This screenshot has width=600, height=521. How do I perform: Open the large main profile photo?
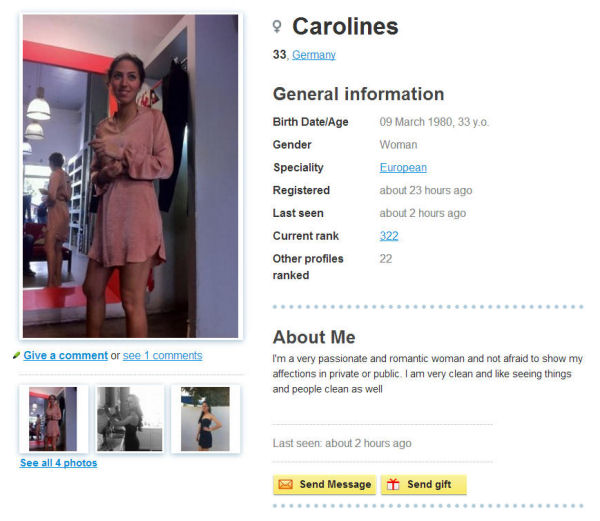coord(130,176)
